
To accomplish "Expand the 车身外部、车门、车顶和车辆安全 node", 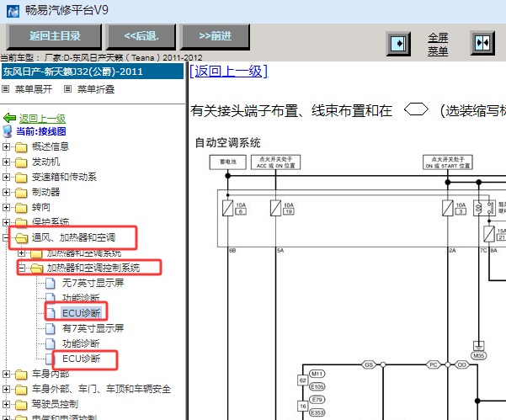I will pos(6,389).
